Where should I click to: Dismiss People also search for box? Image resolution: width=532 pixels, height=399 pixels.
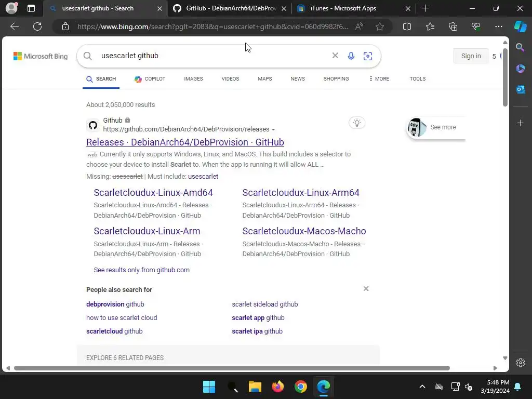coord(366,289)
